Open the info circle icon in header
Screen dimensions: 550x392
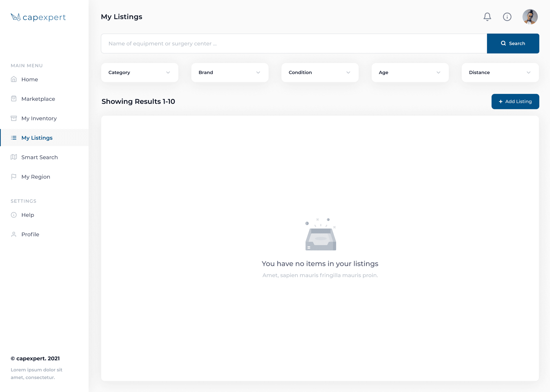click(507, 17)
